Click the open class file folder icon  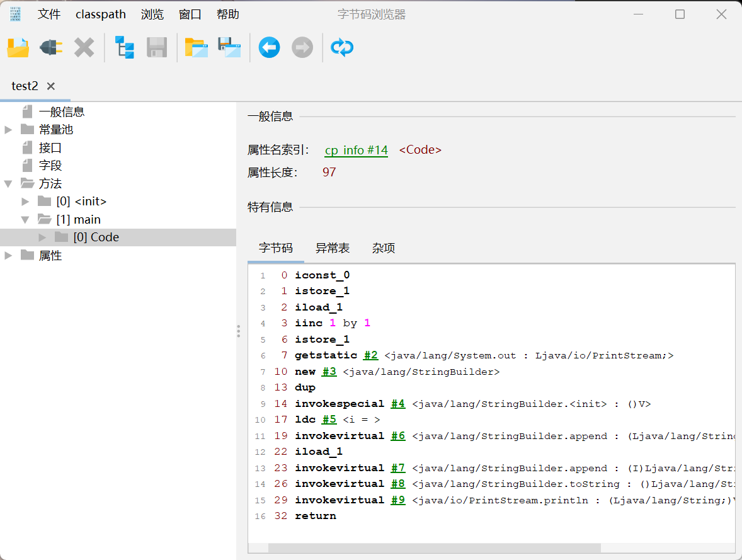click(18, 47)
